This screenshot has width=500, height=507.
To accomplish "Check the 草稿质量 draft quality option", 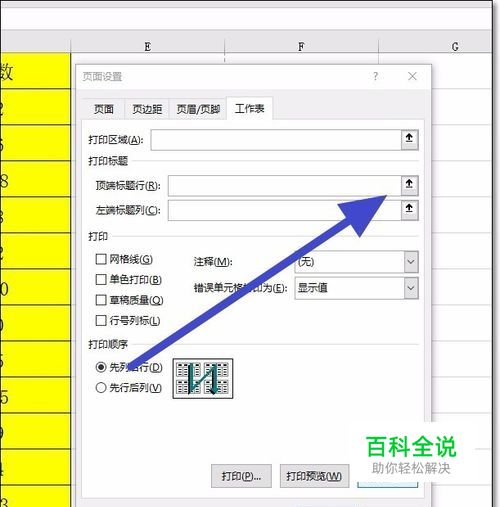I will (x=101, y=300).
